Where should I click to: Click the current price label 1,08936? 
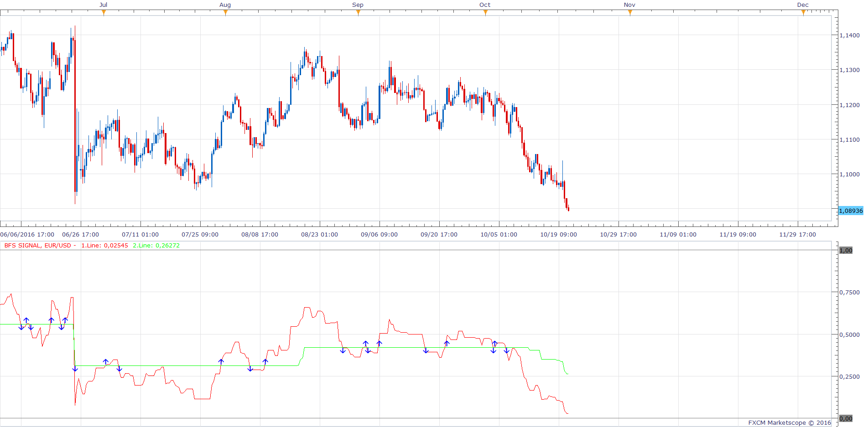click(x=851, y=211)
